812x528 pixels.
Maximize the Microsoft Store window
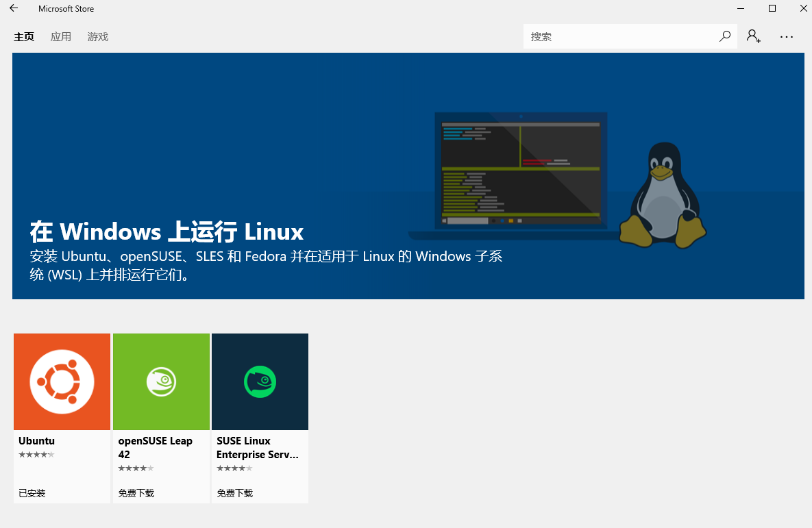772,8
